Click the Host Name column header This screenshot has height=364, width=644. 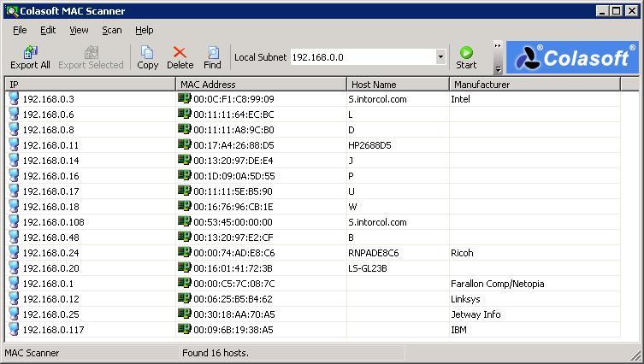tap(398, 85)
